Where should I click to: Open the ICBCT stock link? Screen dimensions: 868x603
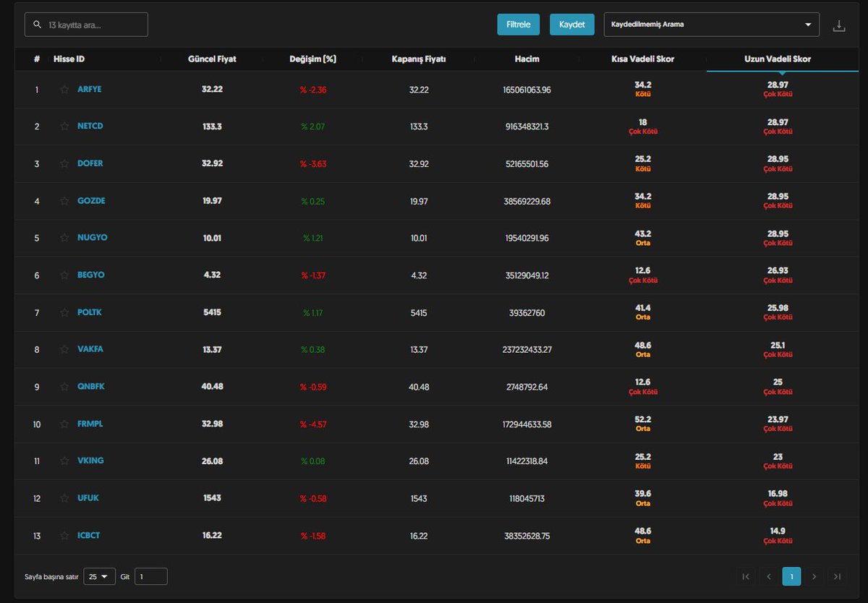tap(90, 536)
